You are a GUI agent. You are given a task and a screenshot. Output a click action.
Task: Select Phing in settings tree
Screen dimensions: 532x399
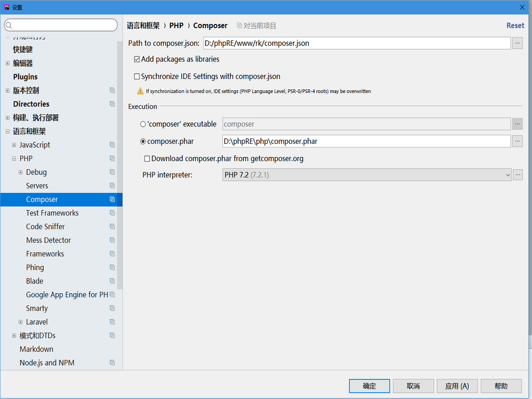click(x=35, y=268)
